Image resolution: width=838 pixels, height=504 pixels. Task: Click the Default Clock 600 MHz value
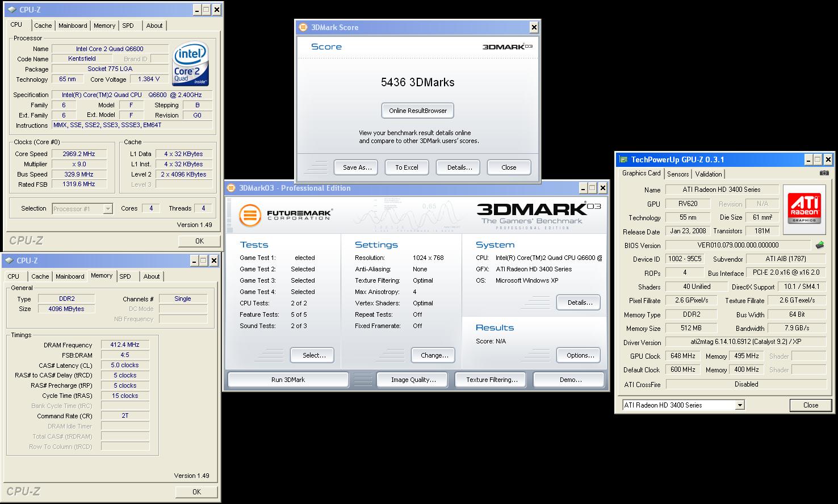[682, 369]
